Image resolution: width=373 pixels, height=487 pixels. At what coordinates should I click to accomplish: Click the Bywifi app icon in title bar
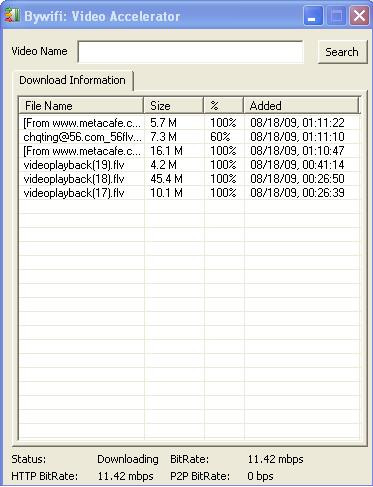(12, 16)
